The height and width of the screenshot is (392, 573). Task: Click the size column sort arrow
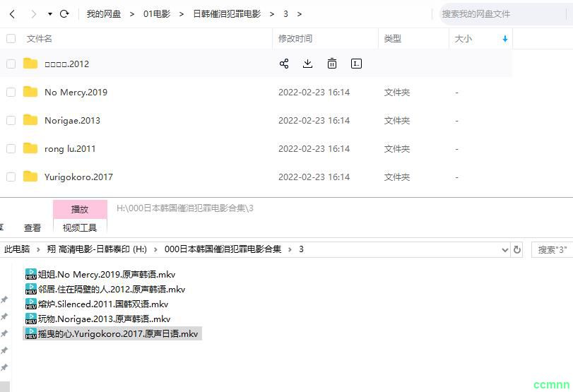pyautogui.click(x=504, y=39)
